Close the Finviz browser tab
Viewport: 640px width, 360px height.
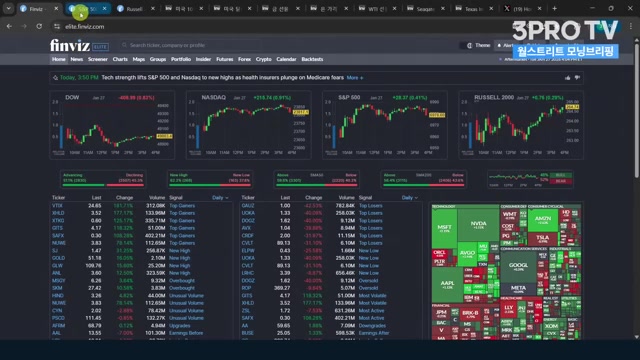coord(56,8)
